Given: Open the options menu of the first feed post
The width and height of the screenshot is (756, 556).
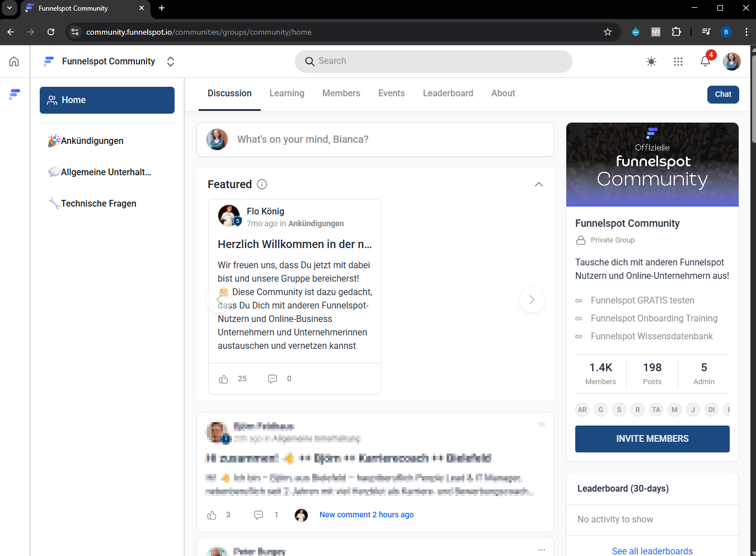Looking at the screenshot, I should 542,425.
